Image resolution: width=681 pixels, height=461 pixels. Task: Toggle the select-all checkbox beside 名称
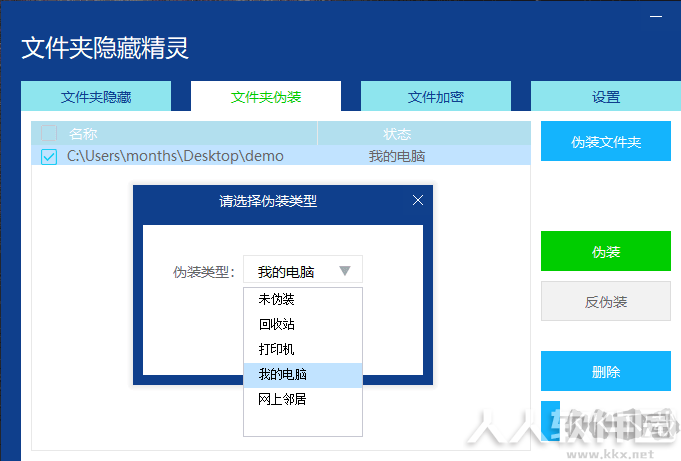coord(49,133)
